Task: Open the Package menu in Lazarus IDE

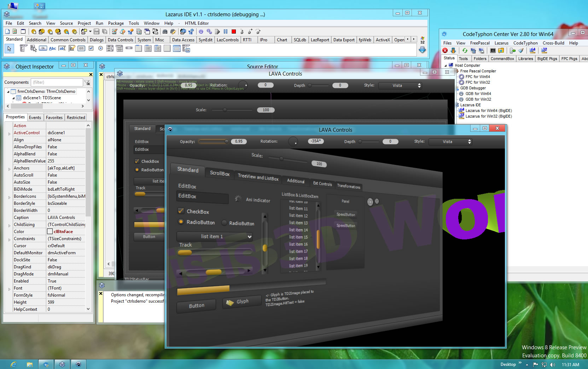Action: click(116, 23)
